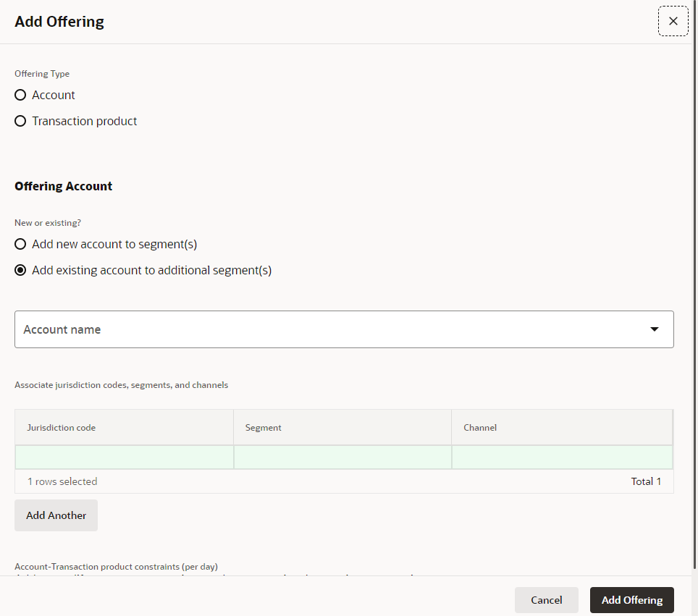The image size is (698, 616).
Task: Edit the Jurisdiction code cell in selected row
Action: pos(125,457)
